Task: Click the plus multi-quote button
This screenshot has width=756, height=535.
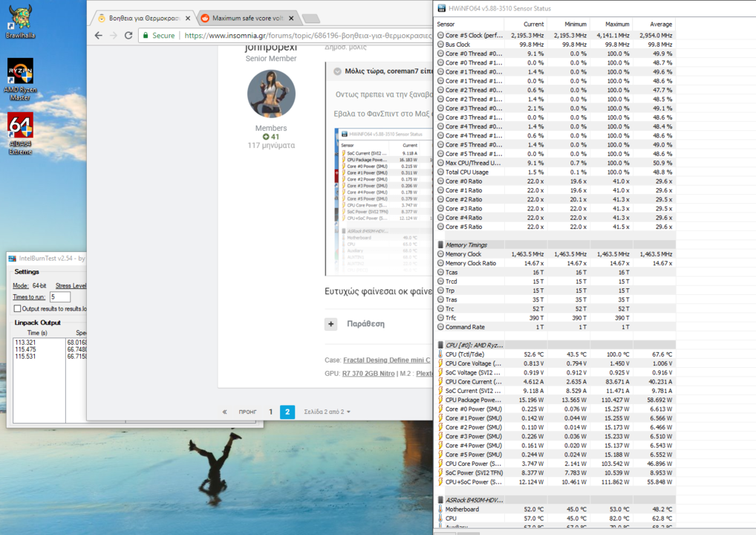Action: [x=330, y=324]
